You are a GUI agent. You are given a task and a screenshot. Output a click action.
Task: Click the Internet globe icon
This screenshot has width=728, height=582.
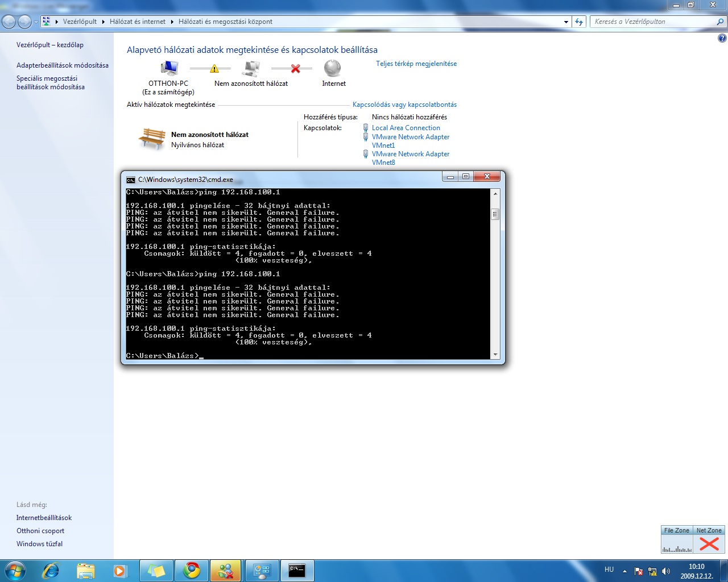coord(332,68)
